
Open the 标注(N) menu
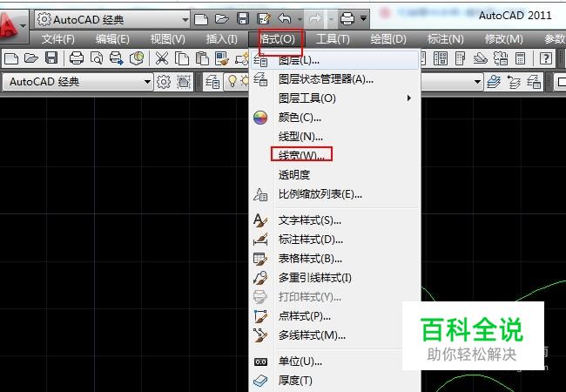(x=445, y=39)
